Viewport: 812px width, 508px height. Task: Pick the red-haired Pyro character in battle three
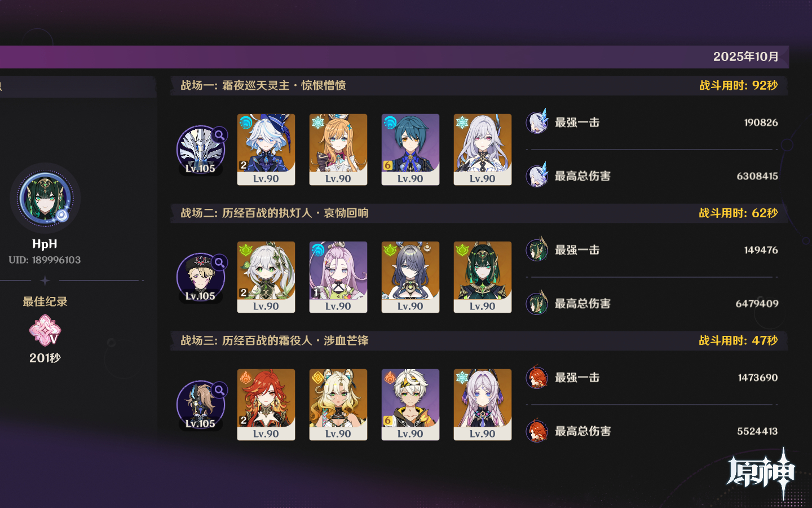266,405
